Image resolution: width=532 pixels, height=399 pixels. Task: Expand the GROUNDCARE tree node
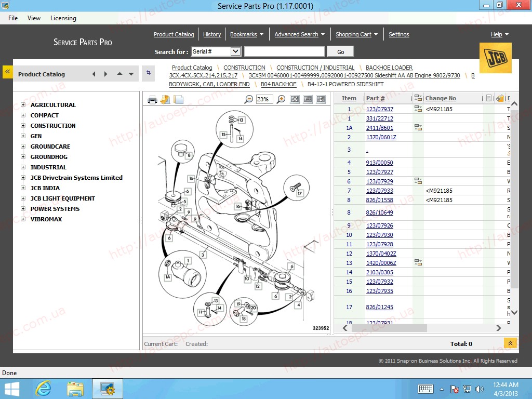[x=23, y=146]
